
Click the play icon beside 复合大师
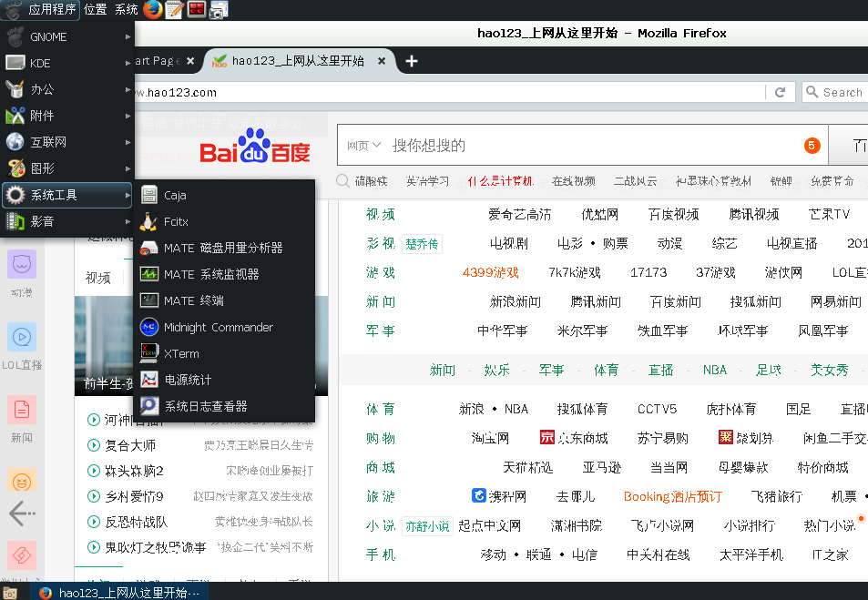pos(94,445)
